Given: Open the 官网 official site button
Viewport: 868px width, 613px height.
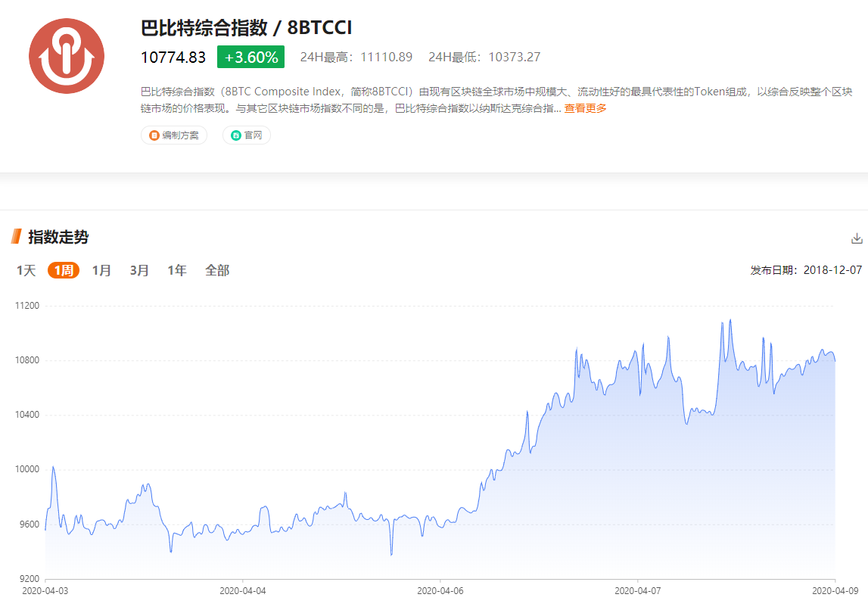Looking at the screenshot, I should coord(247,135).
